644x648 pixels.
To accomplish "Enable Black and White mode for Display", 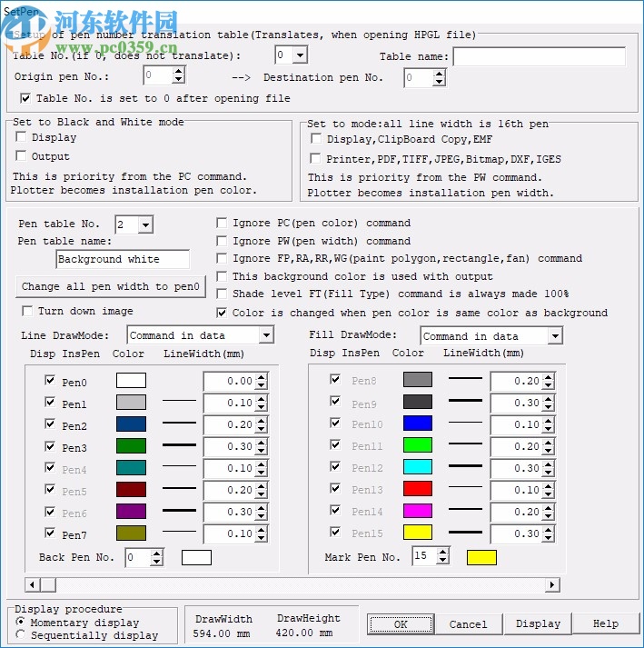I will click(x=21, y=137).
